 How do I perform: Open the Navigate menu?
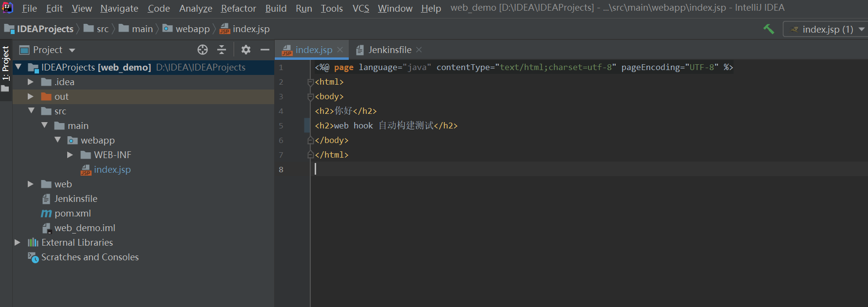click(x=119, y=8)
